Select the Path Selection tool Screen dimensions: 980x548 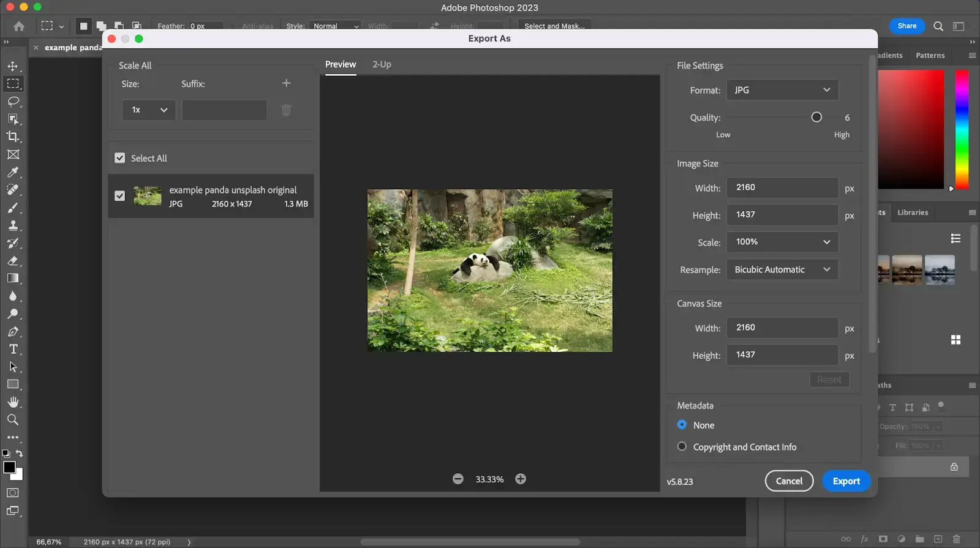13,367
